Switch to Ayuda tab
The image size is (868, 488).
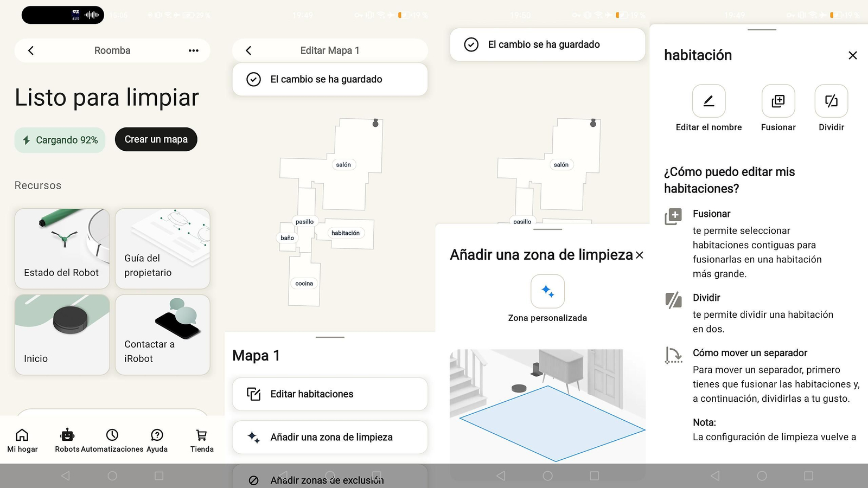pos(157,440)
